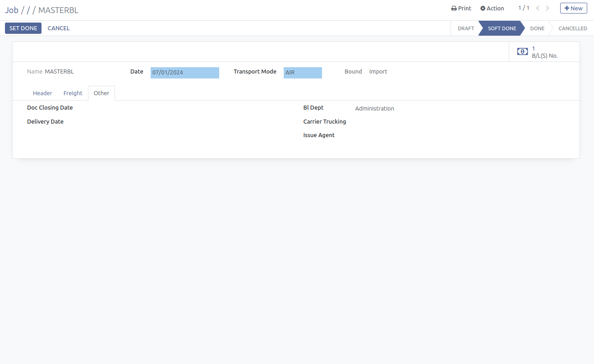
Task: Click the Print printer icon
Action: (x=454, y=9)
